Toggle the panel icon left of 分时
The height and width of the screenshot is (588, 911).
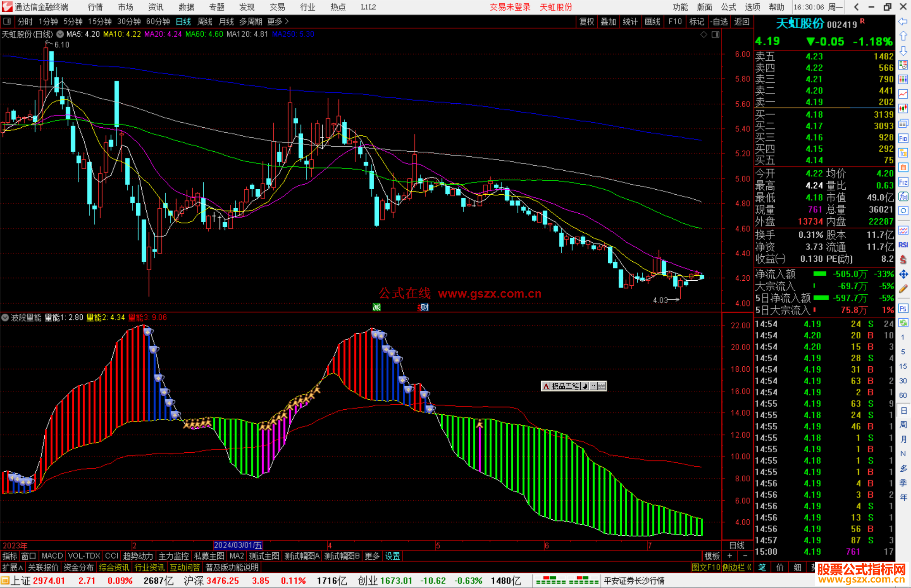pyautogui.click(x=7, y=21)
